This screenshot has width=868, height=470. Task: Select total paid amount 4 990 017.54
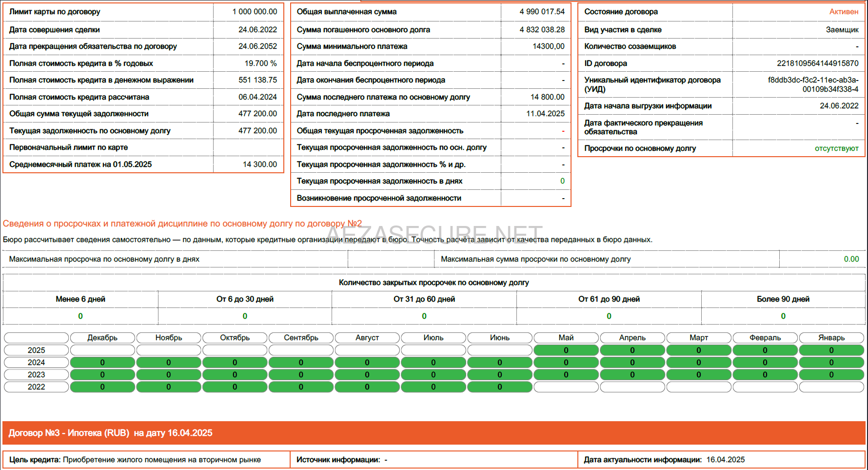[542, 12]
